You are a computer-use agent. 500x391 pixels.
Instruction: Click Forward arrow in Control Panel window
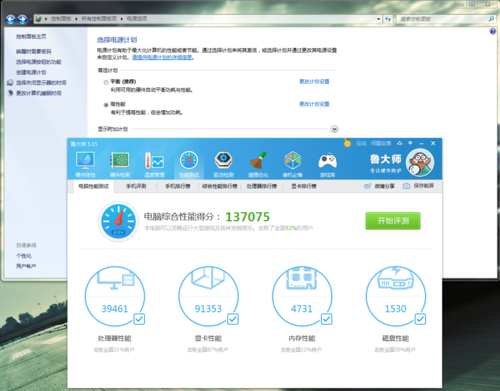[22, 19]
